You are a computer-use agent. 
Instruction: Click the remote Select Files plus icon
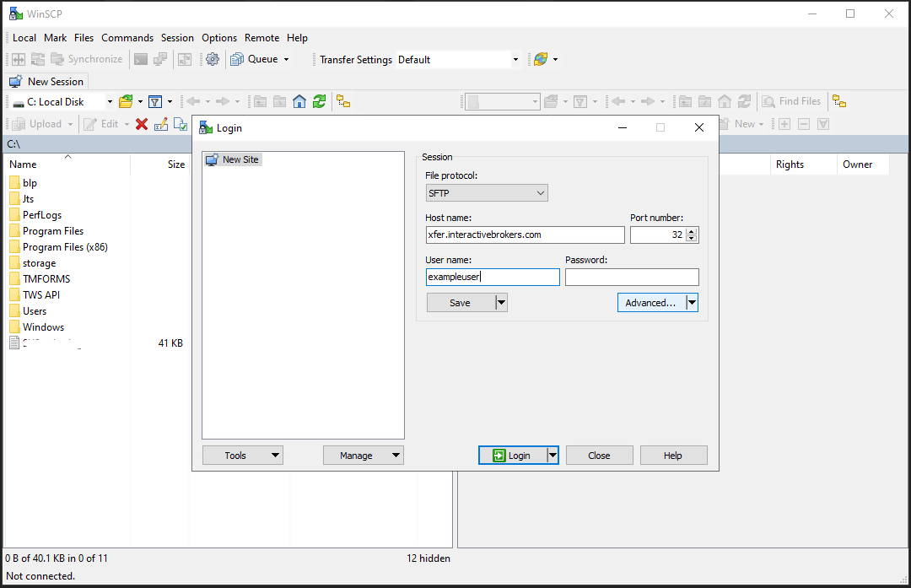pyautogui.click(x=784, y=124)
